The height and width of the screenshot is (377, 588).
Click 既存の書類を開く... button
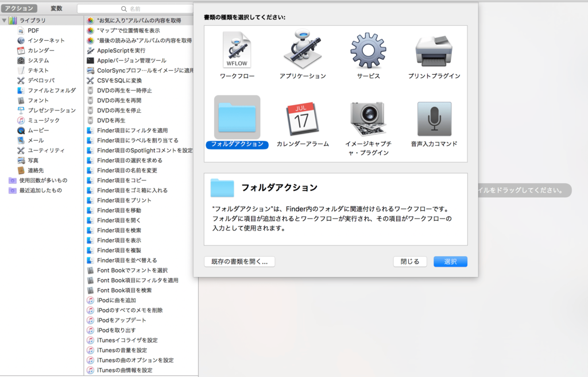pyautogui.click(x=239, y=261)
